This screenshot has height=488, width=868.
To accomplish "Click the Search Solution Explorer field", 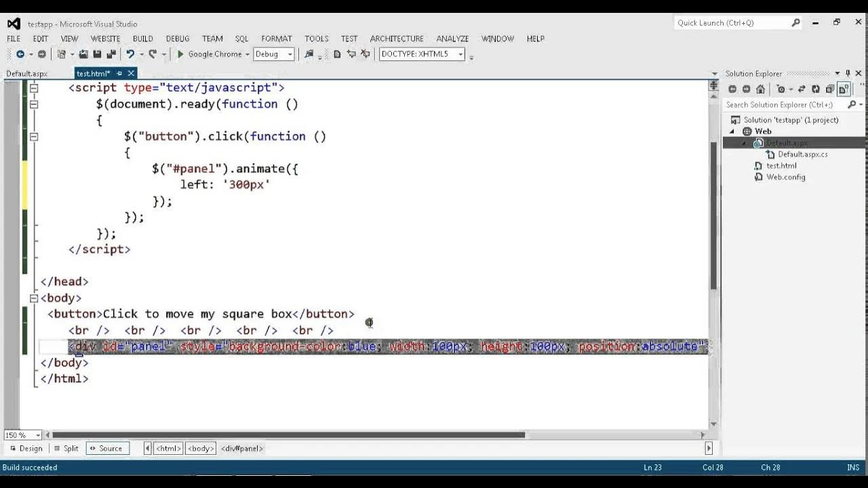I will coord(785,104).
